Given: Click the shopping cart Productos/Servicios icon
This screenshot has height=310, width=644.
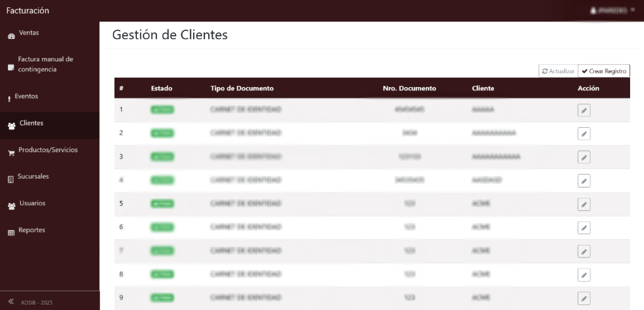Looking at the screenshot, I should pyautogui.click(x=11, y=153).
